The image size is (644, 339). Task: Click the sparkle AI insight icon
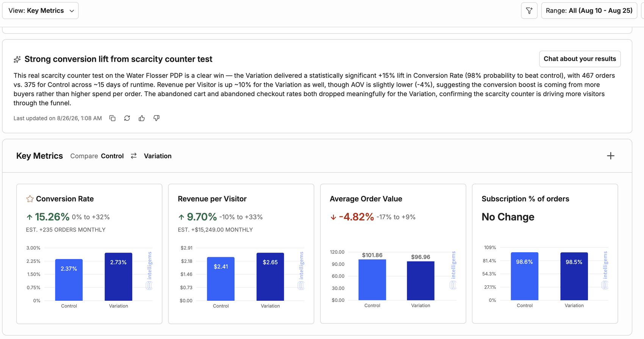[17, 59]
